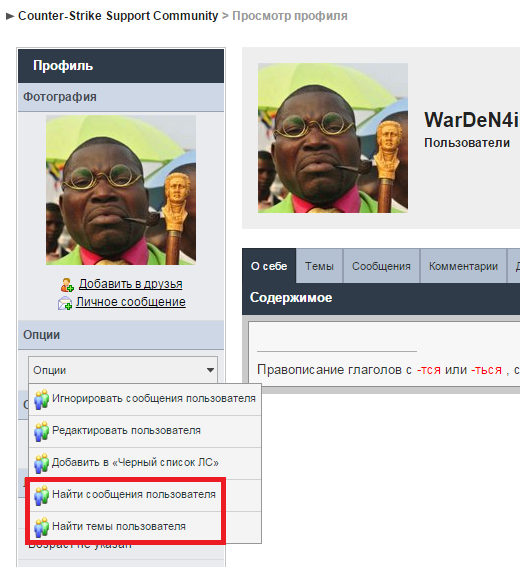Click the users icon next to Найти темы пользователя
This screenshot has height=567, width=520.
pyautogui.click(x=42, y=527)
